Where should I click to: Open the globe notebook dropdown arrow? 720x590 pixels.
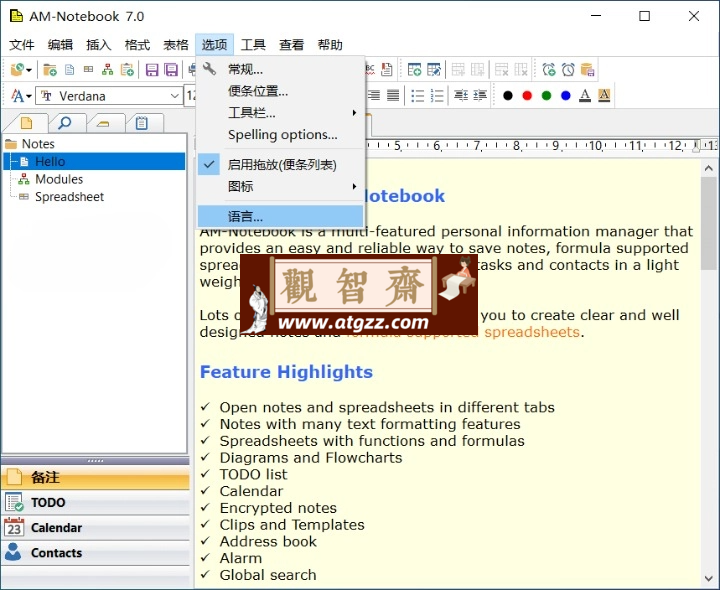(x=29, y=70)
